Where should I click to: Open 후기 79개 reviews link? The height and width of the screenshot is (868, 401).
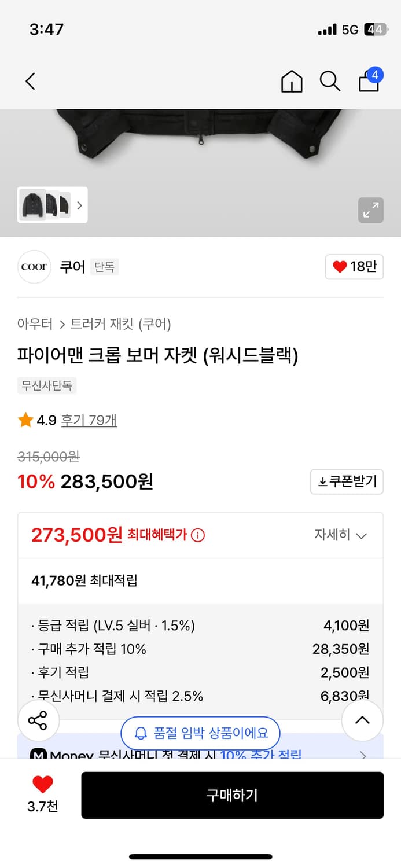(x=90, y=420)
